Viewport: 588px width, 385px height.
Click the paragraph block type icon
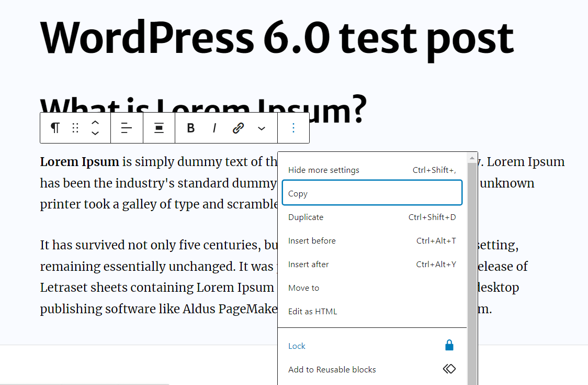click(x=55, y=128)
